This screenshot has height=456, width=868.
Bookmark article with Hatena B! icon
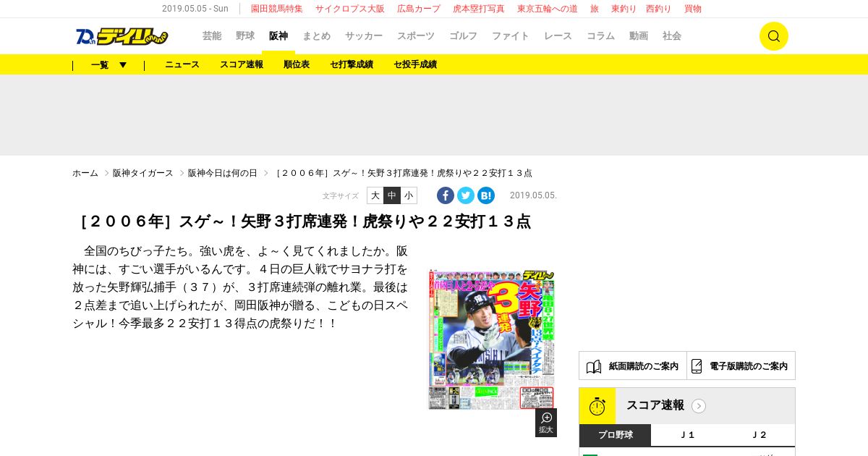pyautogui.click(x=486, y=195)
